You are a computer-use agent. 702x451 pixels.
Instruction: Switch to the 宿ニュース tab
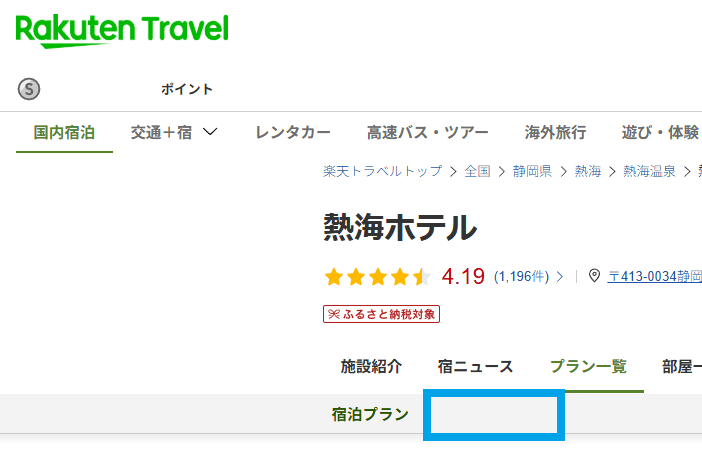pyautogui.click(x=475, y=366)
